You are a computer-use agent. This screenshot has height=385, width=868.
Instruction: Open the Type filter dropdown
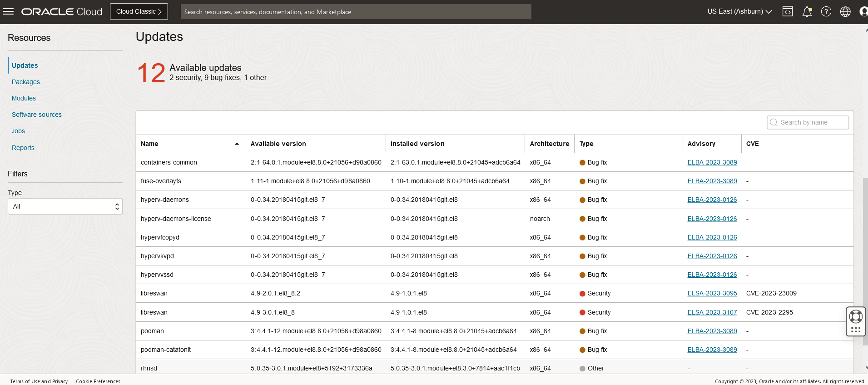point(65,206)
